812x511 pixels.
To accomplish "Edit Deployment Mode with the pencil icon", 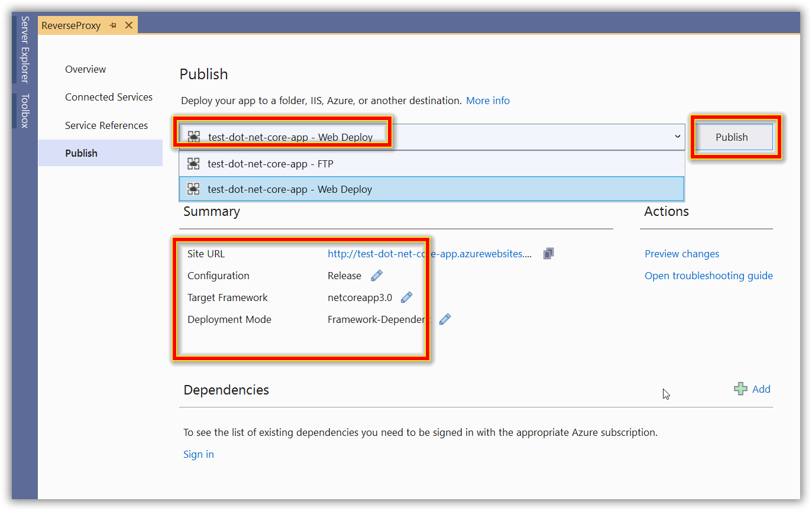I will (445, 319).
